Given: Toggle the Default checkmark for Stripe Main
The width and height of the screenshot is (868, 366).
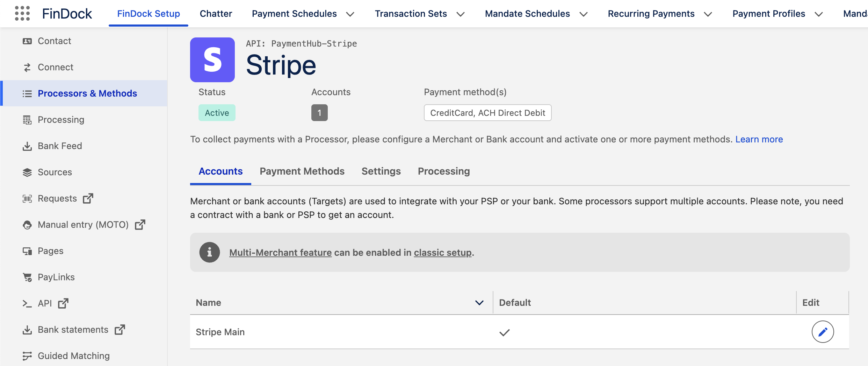Looking at the screenshot, I should (x=504, y=332).
